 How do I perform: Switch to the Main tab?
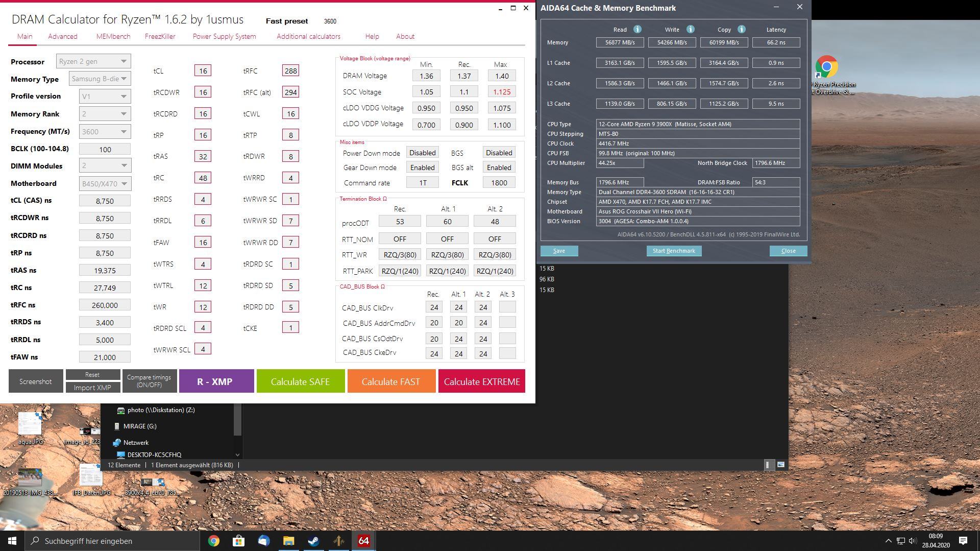coord(24,36)
